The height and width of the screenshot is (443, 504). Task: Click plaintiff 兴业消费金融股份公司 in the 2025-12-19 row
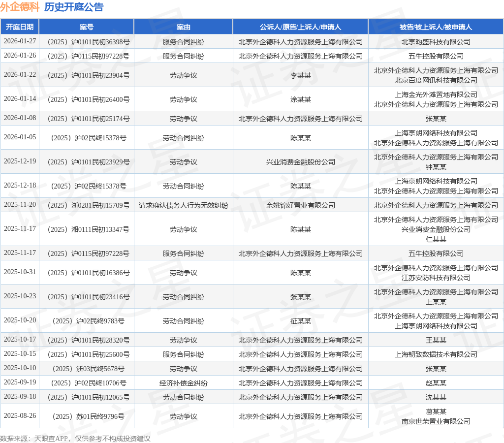(x=301, y=162)
